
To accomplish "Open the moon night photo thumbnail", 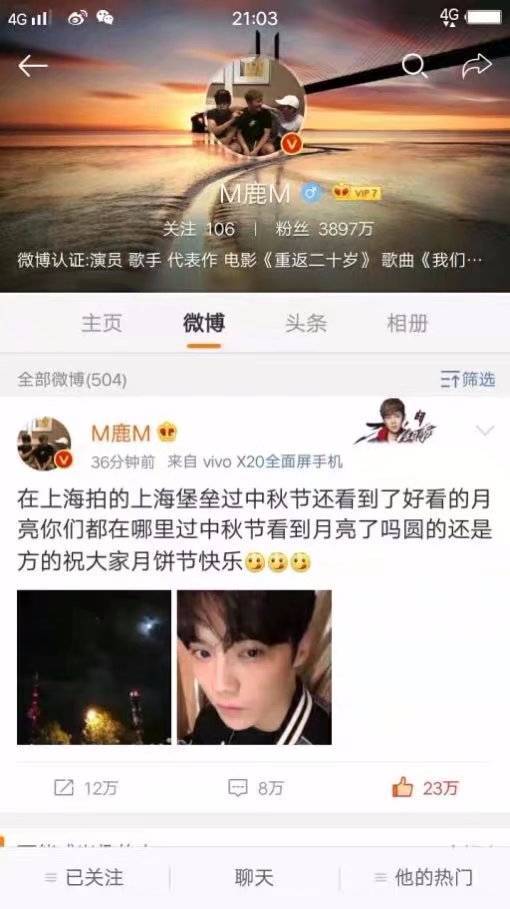I will 94,667.
